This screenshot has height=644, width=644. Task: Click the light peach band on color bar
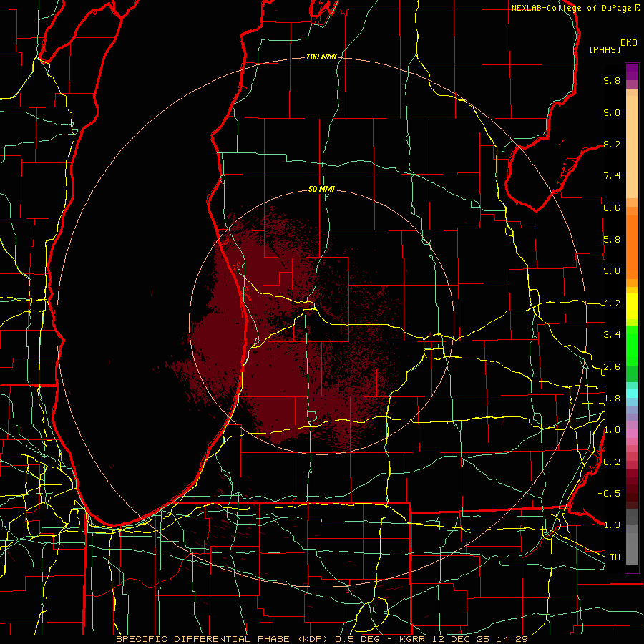pyautogui.click(x=632, y=147)
